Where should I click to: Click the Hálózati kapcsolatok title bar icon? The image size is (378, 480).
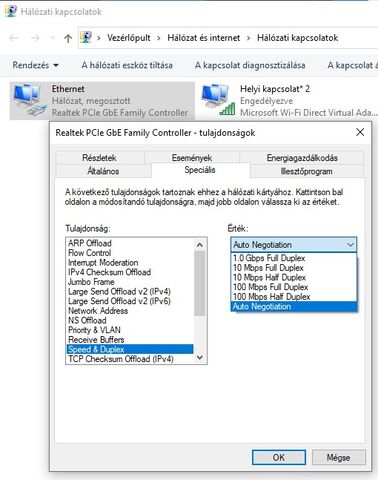11,11
